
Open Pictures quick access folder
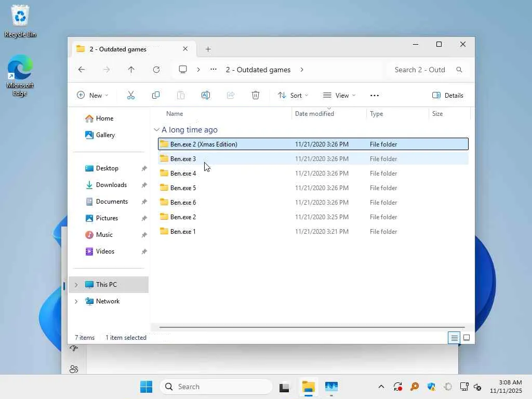point(101,218)
